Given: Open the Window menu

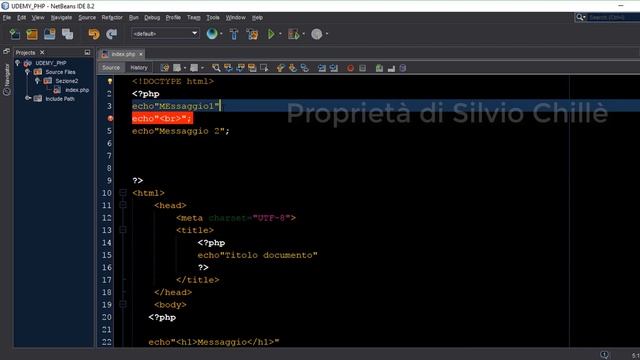Looking at the screenshot, I should click(x=236, y=18).
